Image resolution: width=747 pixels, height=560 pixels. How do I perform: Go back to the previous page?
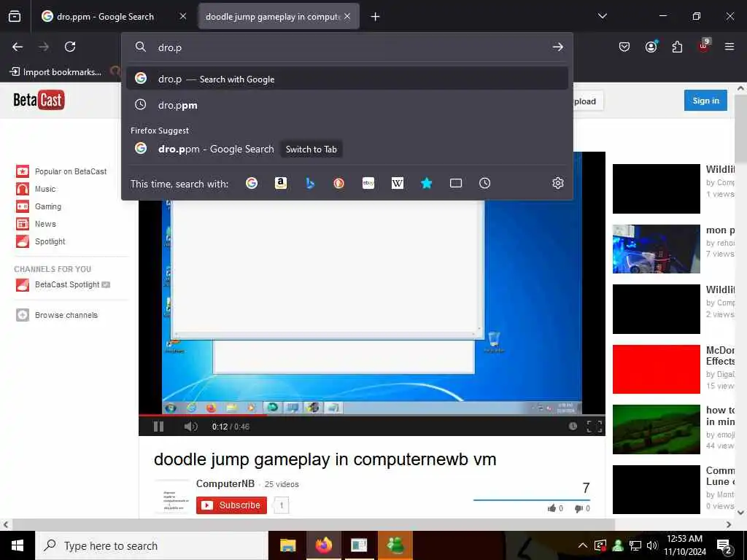pyautogui.click(x=18, y=47)
